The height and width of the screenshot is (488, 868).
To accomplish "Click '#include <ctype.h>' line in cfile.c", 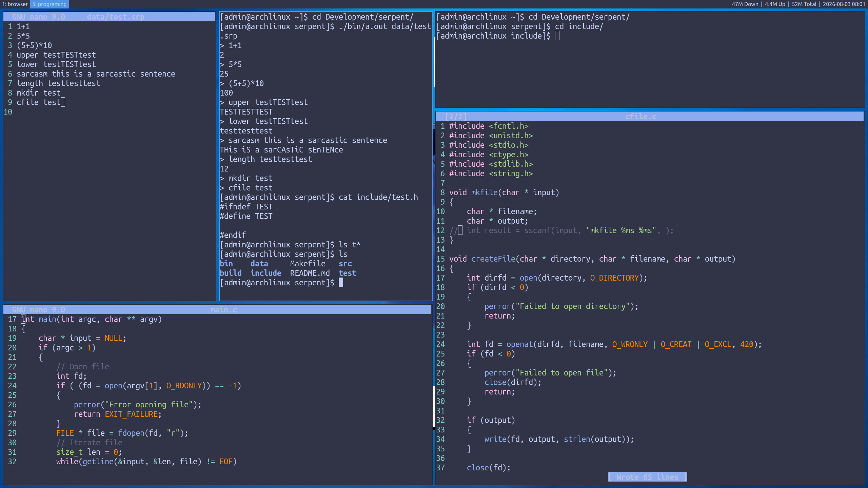I will pos(489,155).
